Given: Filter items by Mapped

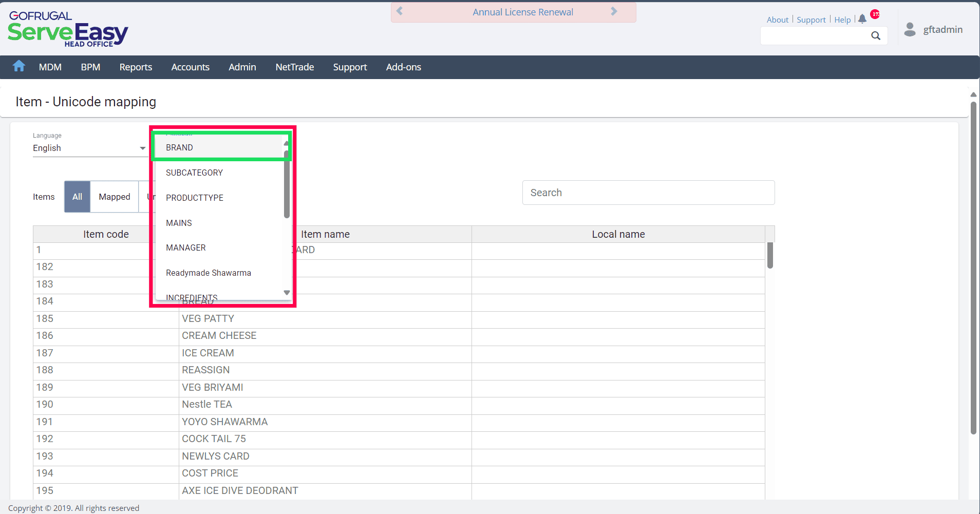Looking at the screenshot, I should [115, 197].
